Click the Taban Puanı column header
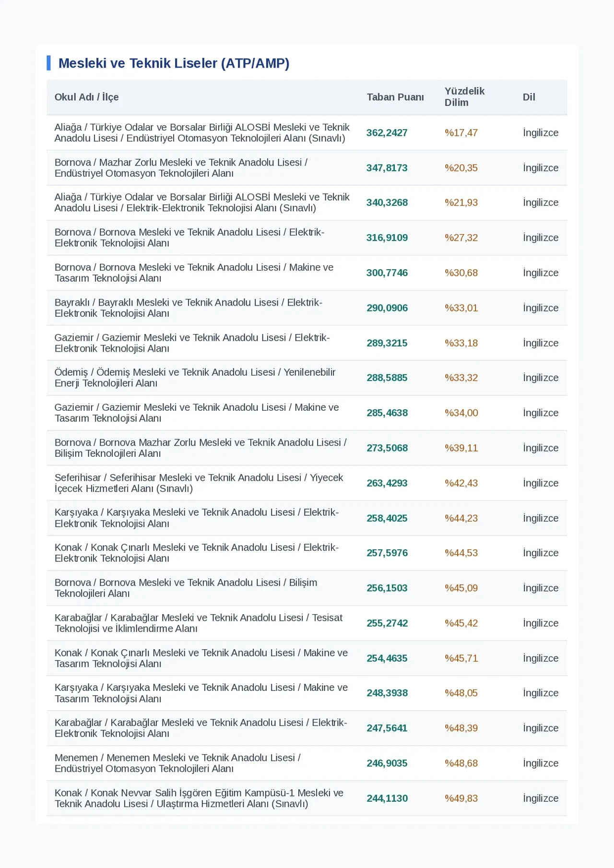The height and width of the screenshot is (868, 614). click(x=395, y=97)
